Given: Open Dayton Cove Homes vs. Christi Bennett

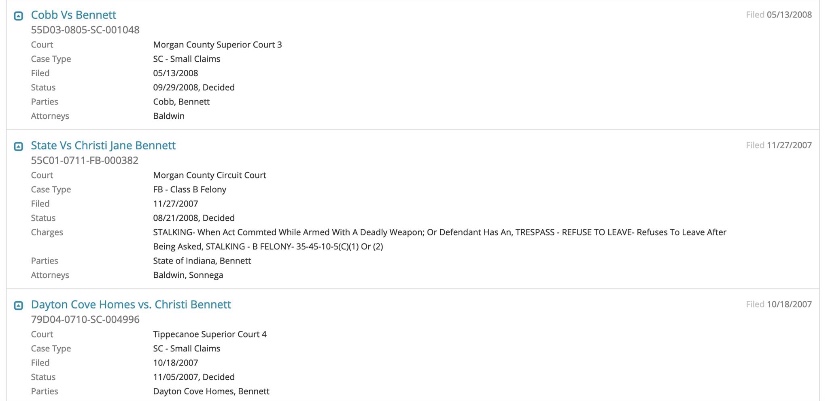Looking at the screenshot, I should coord(131,304).
